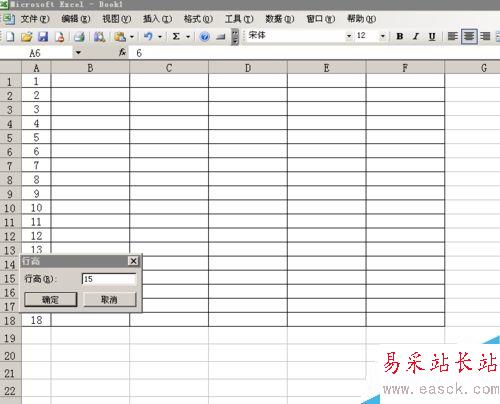Select column header E
500x404 pixels.
326,68
